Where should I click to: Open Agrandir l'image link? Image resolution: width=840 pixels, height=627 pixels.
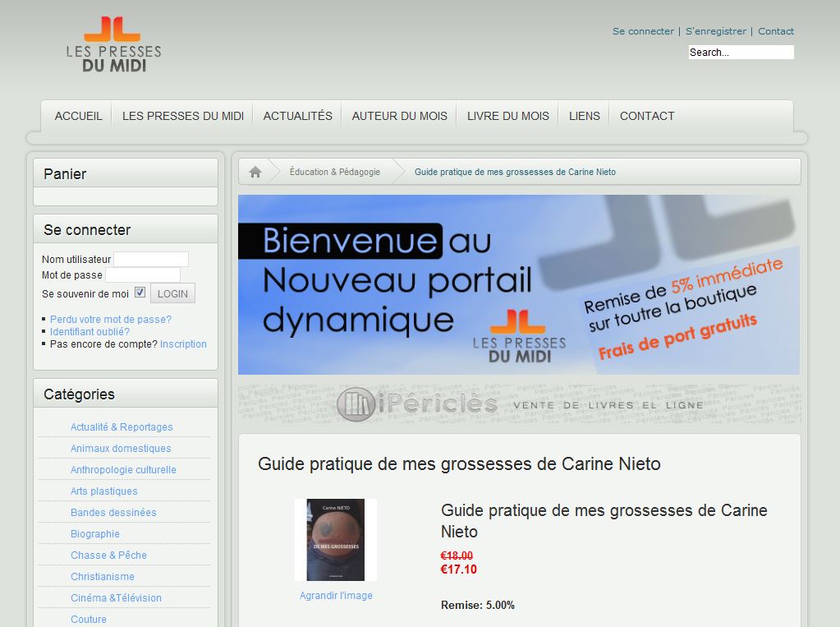pyautogui.click(x=336, y=596)
